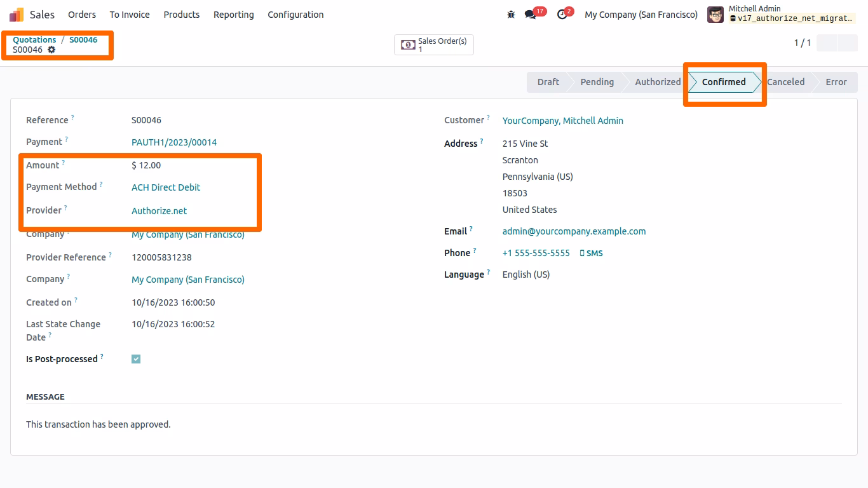
Task: Show help tooltip for Is Post-processed
Action: 102,356
